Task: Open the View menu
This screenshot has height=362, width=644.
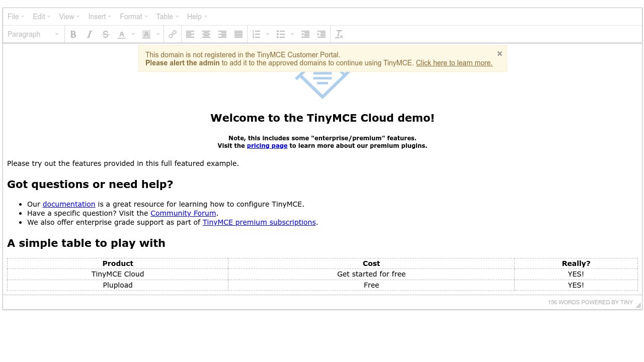Action: click(69, 17)
